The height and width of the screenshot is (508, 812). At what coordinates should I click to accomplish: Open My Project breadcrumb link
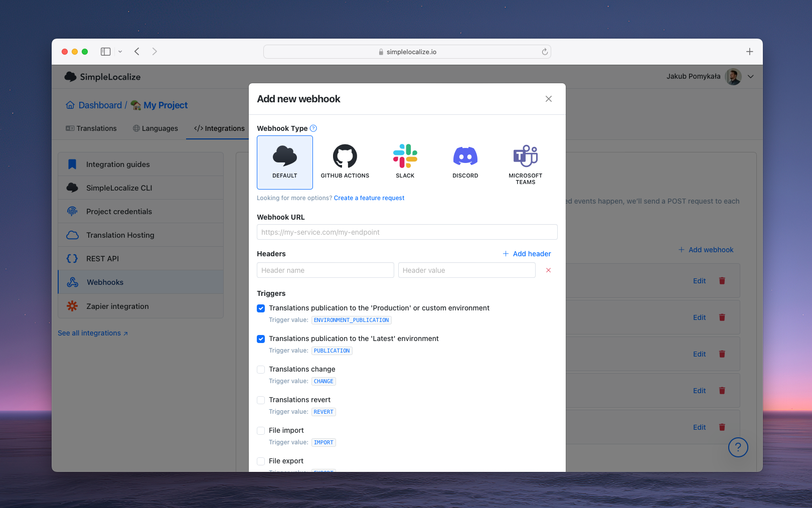pyautogui.click(x=159, y=105)
